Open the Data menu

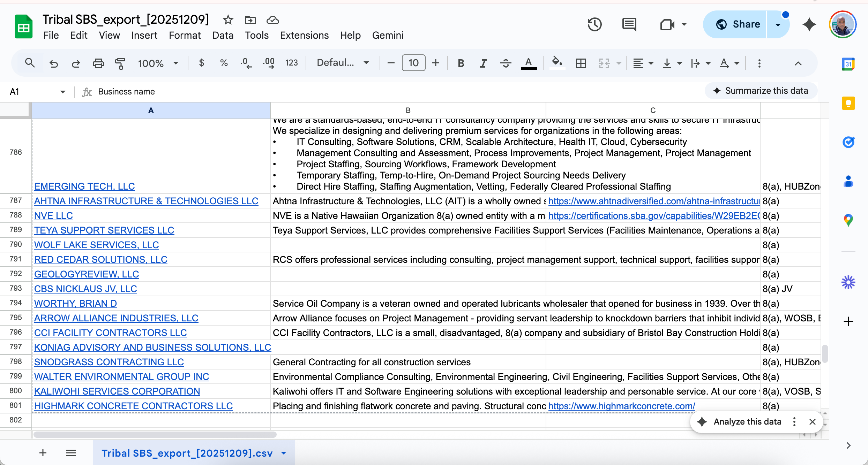point(223,35)
